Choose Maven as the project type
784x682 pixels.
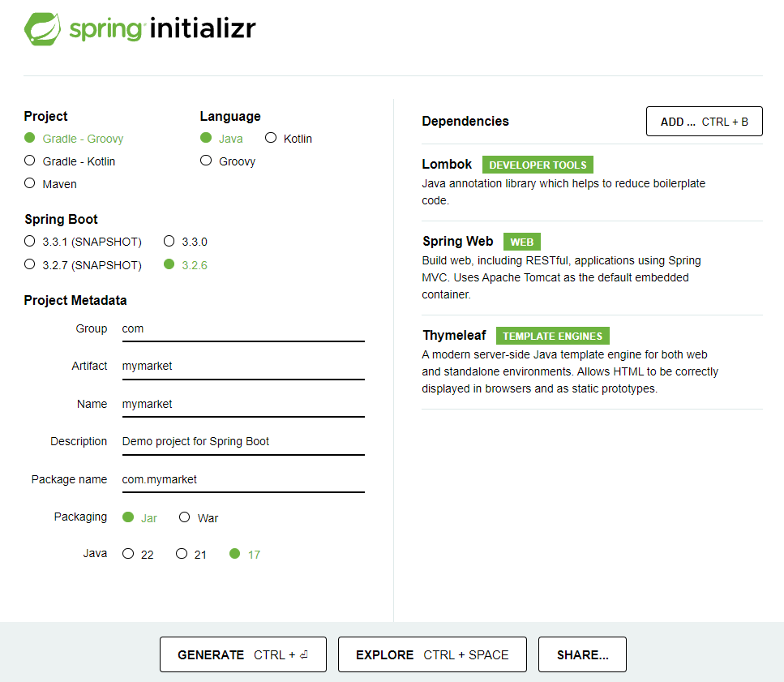coord(50,184)
